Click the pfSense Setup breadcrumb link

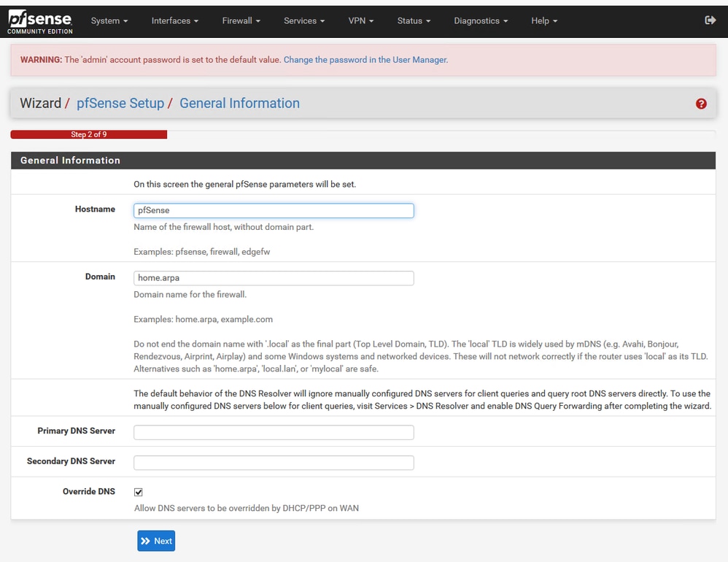[120, 103]
